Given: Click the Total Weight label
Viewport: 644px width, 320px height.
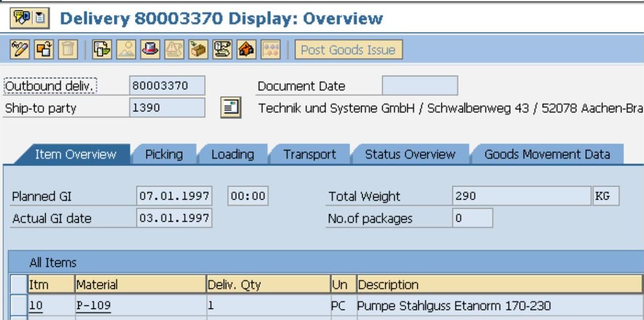Looking at the screenshot, I should point(364,197).
